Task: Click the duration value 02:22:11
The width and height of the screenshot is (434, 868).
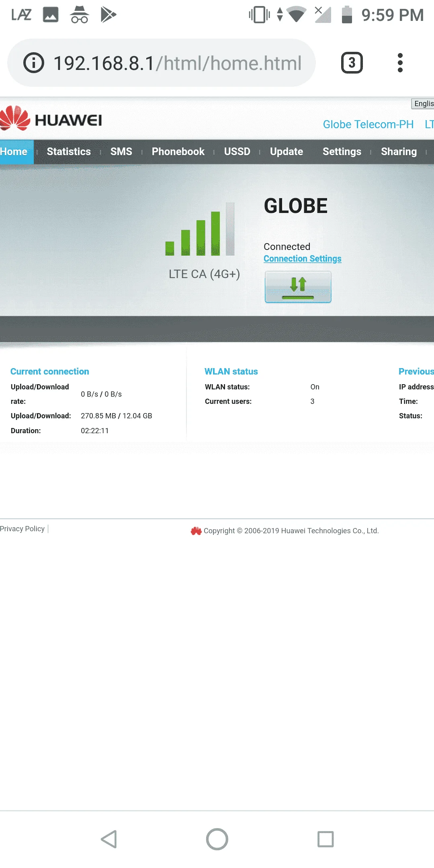Action: coord(95,431)
